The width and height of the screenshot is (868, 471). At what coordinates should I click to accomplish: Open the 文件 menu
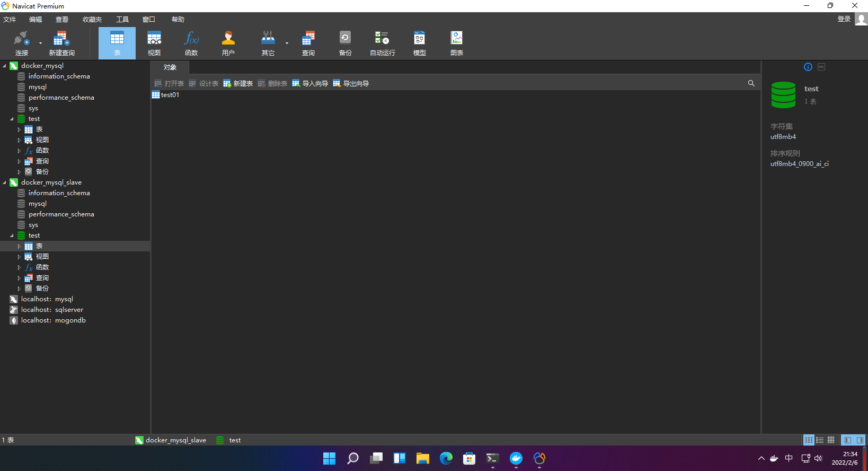click(10, 19)
